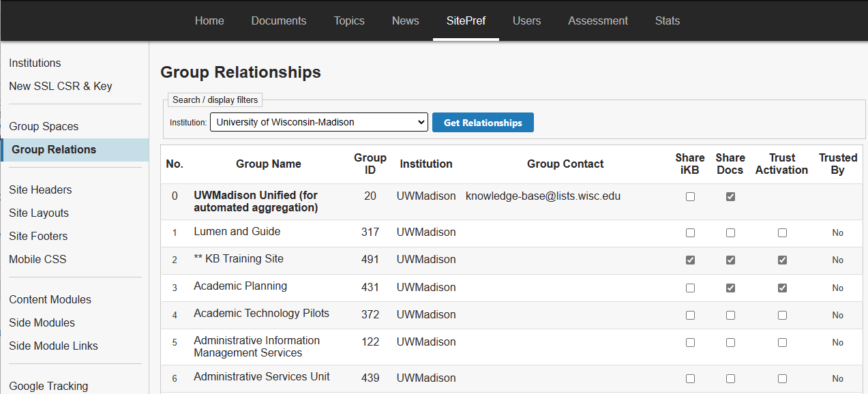Disable Trust Activation for KB Training Site

point(782,260)
